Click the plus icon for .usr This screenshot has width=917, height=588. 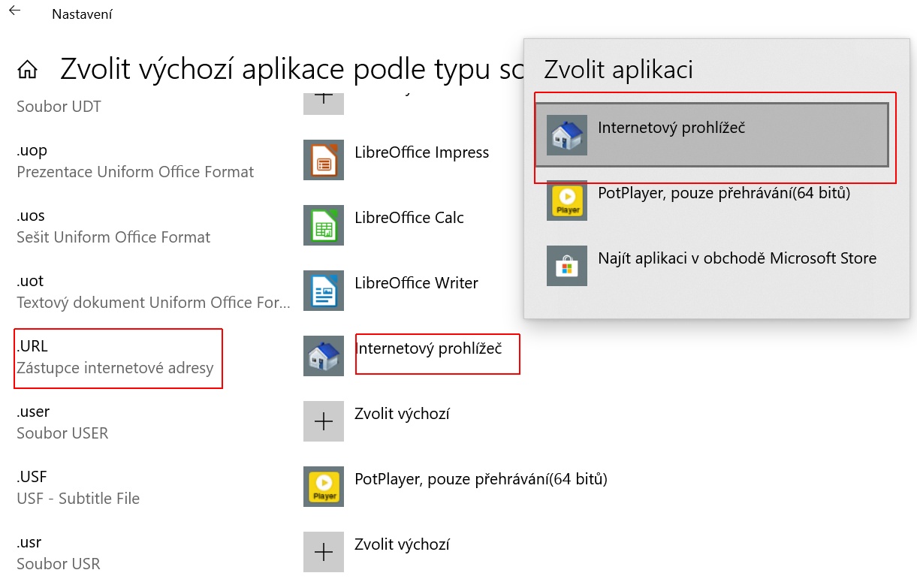[324, 552]
